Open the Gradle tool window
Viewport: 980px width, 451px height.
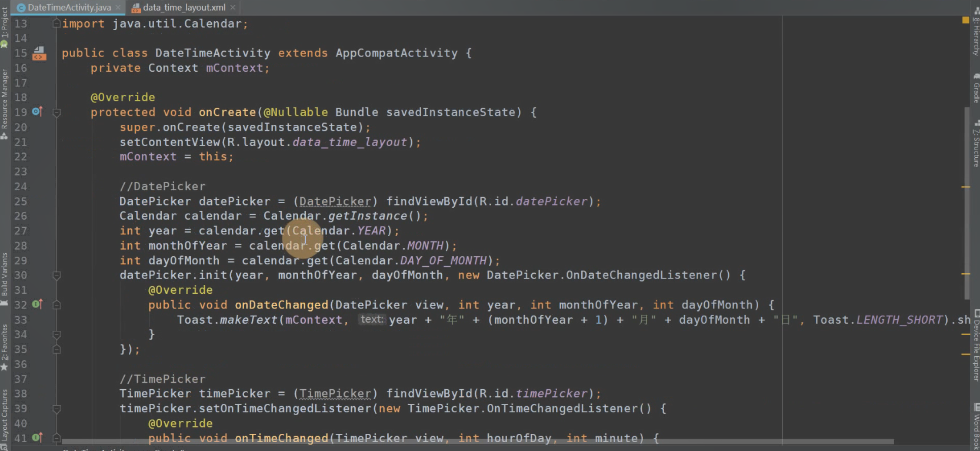[975, 88]
